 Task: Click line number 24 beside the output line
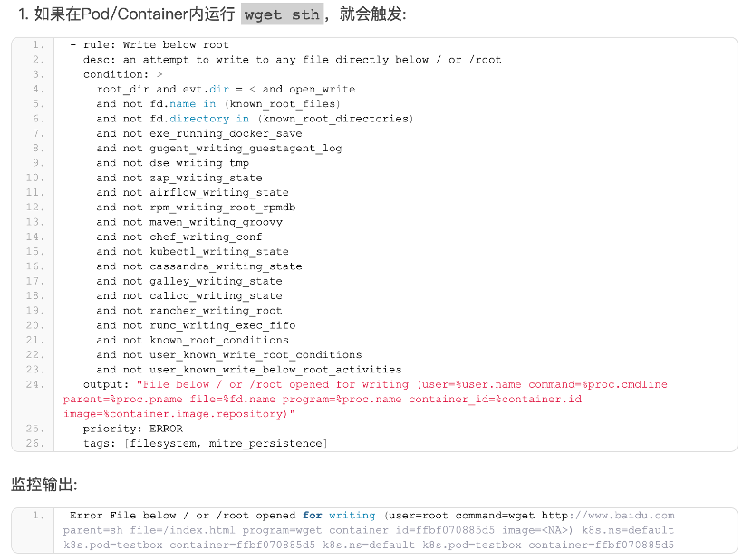coord(35,384)
